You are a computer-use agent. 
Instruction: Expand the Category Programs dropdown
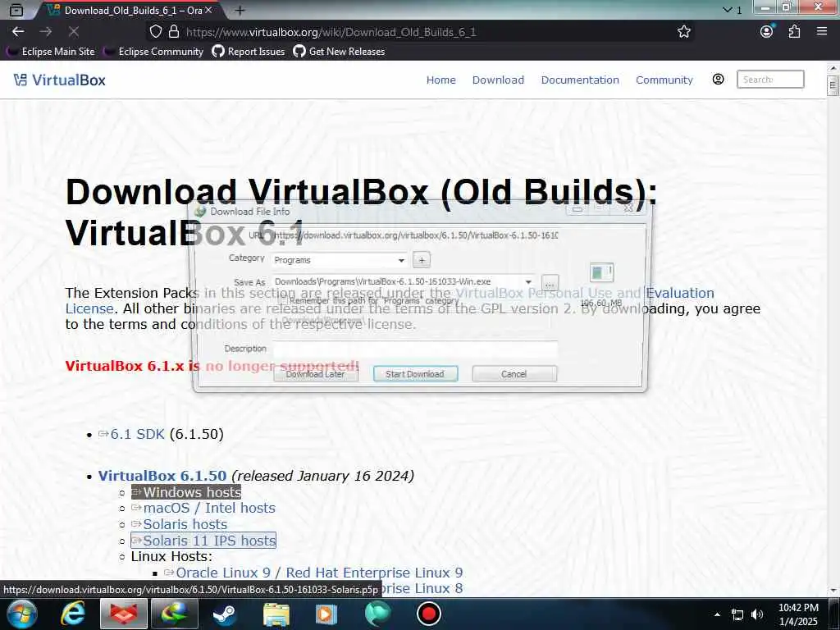401,260
